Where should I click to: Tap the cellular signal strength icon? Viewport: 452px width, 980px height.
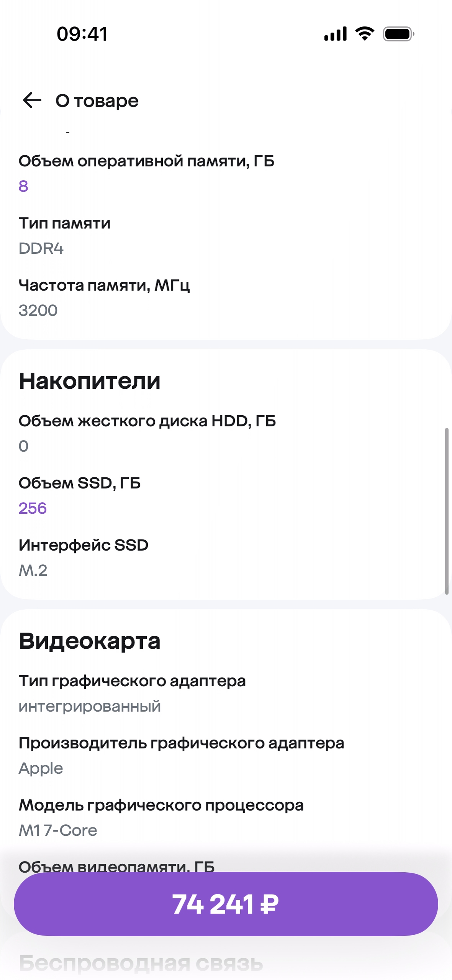click(335, 34)
